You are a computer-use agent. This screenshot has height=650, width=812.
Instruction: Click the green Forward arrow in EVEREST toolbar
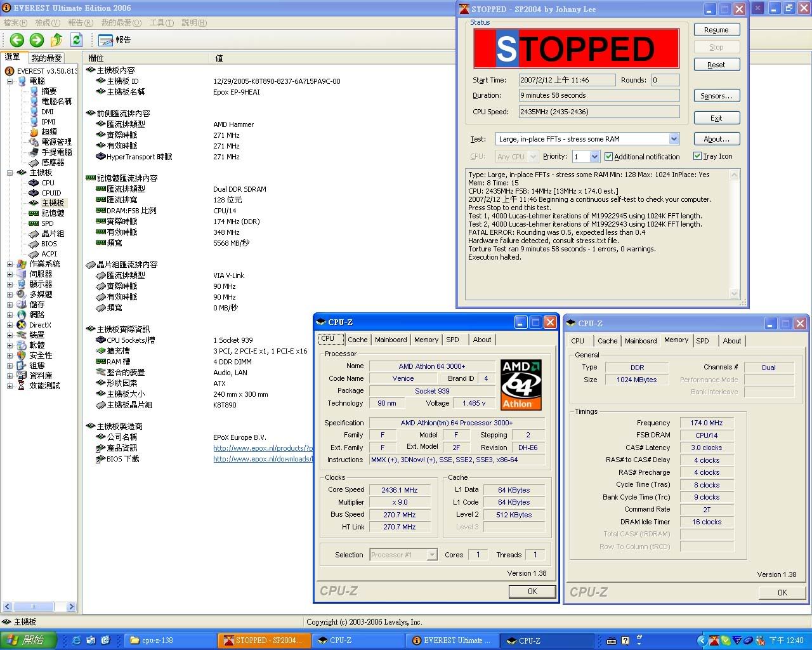click(x=37, y=40)
